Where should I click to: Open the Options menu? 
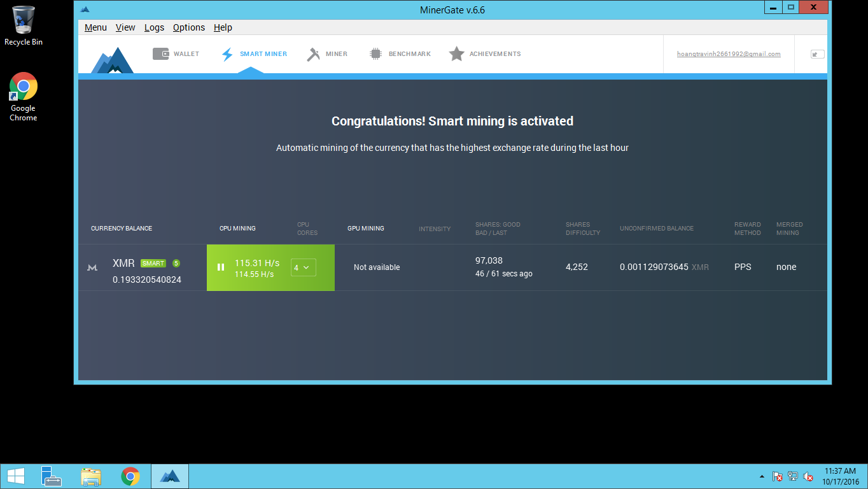(x=189, y=27)
